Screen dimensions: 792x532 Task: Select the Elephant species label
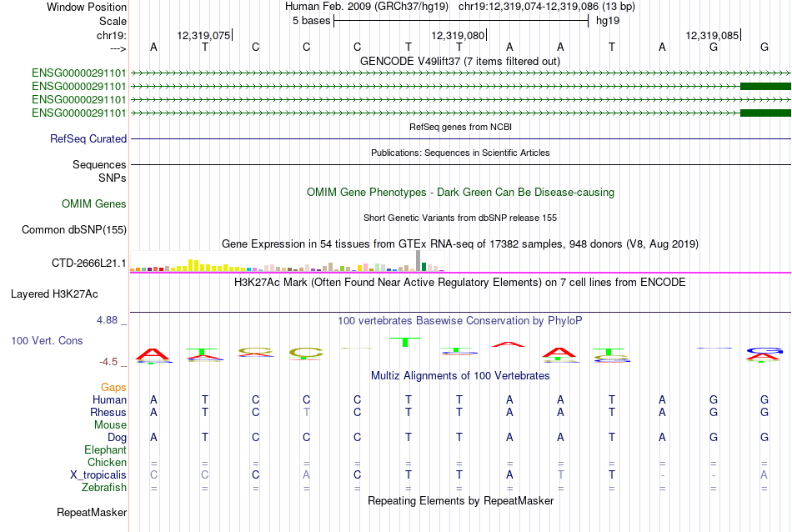click(x=106, y=449)
